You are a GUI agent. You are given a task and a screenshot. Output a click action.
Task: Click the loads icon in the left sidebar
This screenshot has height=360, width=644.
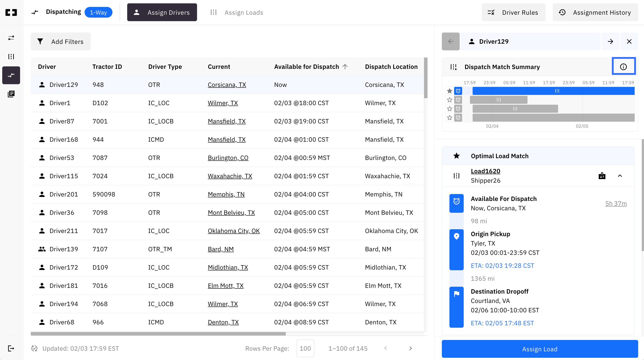[x=11, y=56]
